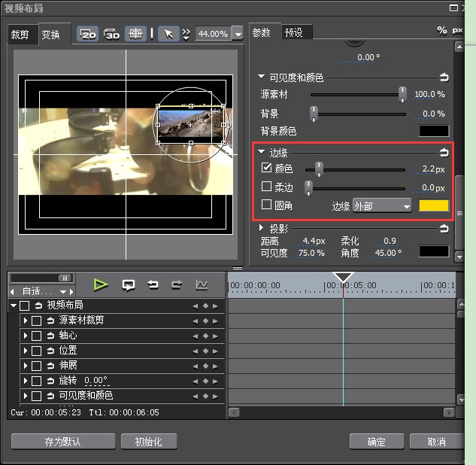Open the 边缘 外部 dropdown
Viewport: 476px width, 465px height.
click(x=381, y=205)
